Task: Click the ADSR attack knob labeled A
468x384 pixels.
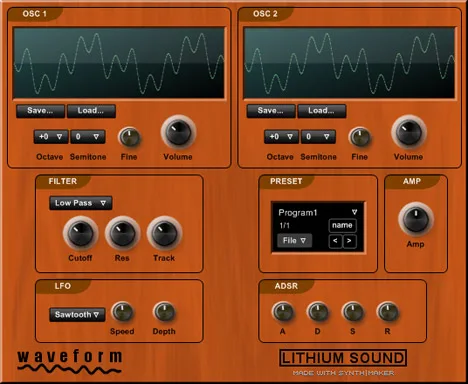Action: point(283,312)
